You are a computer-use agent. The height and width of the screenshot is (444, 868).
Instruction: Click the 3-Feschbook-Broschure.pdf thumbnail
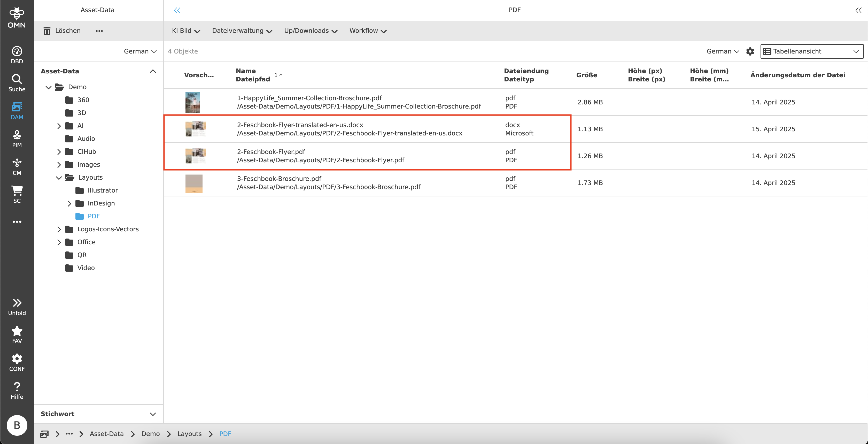point(193,183)
